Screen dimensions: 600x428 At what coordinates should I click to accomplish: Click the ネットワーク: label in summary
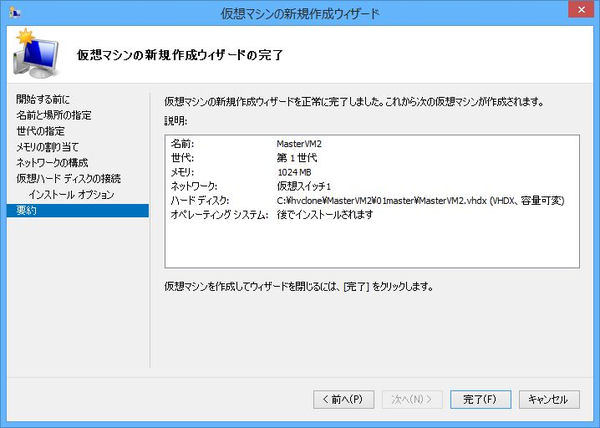click(x=194, y=186)
